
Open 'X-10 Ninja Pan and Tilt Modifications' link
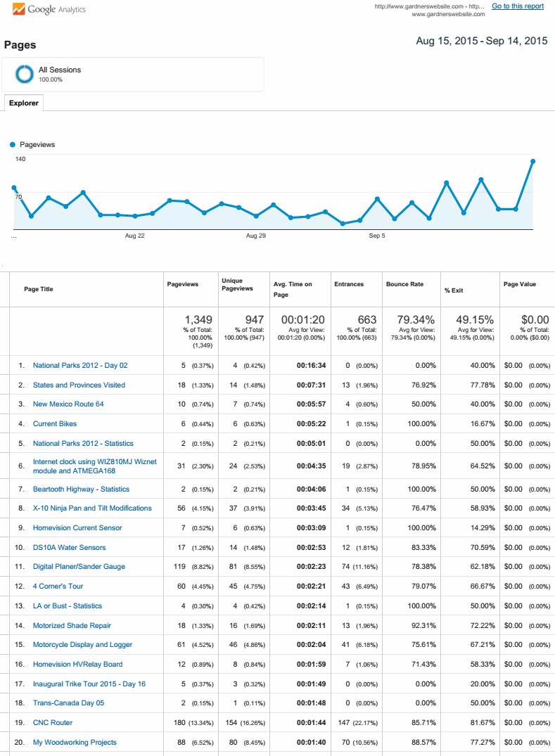point(92,508)
